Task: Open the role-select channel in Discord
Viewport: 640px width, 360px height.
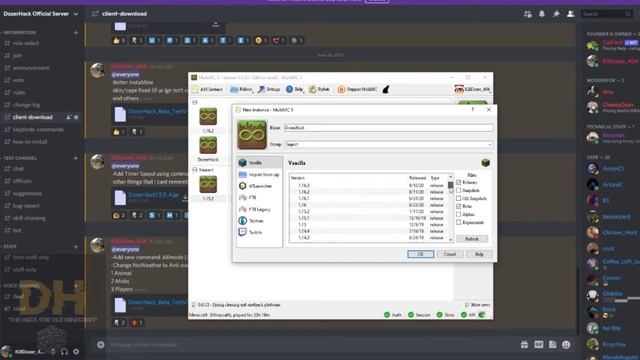Action: tap(26, 43)
